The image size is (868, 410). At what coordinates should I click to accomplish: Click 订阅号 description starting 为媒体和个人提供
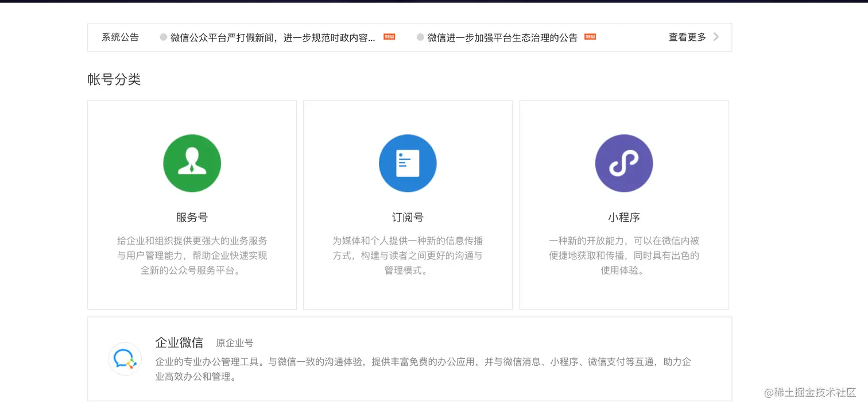(408, 256)
